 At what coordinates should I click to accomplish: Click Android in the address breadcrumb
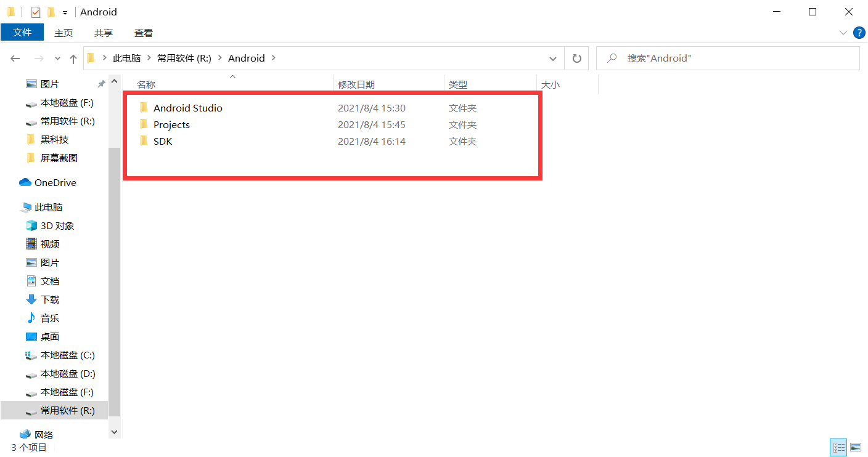click(247, 58)
